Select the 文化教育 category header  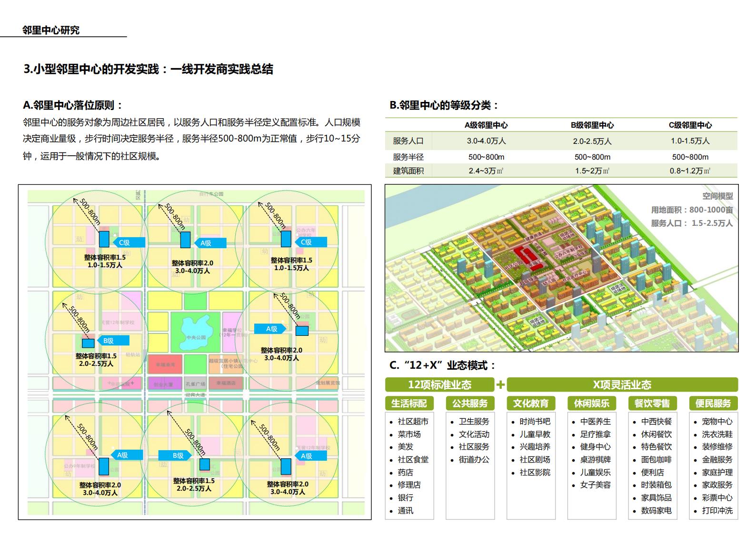531,404
